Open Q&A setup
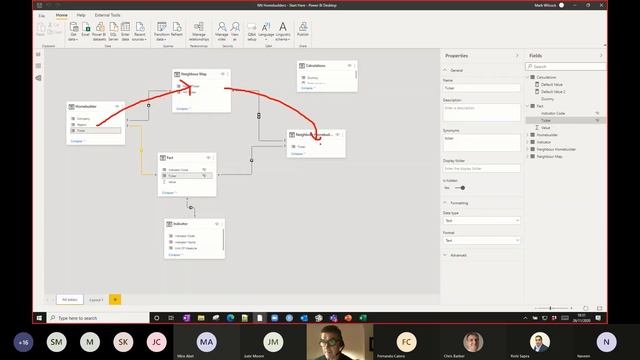The image size is (640, 360). tap(252, 31)
